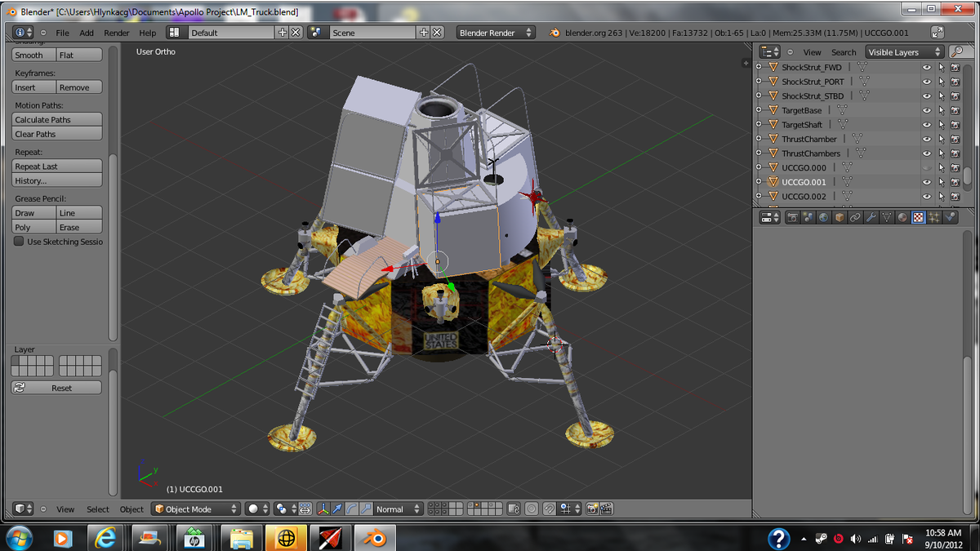Open the Help menu
Viewport: 980px width, 551px height.
point(148,33)
